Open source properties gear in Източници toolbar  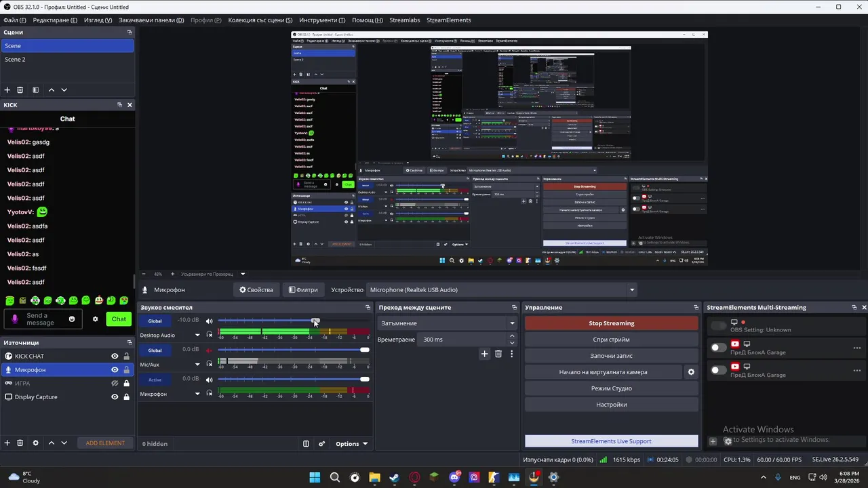pyautogui.click(x=35, y=443)
